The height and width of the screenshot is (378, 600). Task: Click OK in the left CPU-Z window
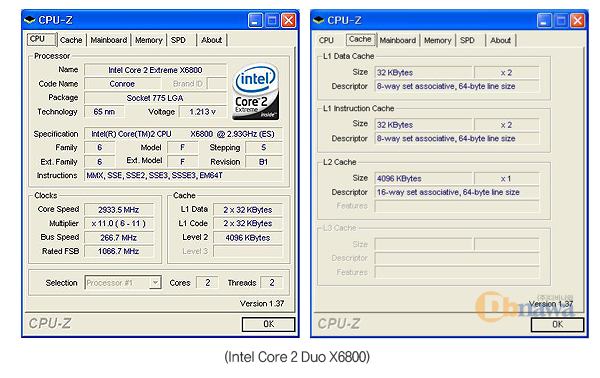coord(269,324)
